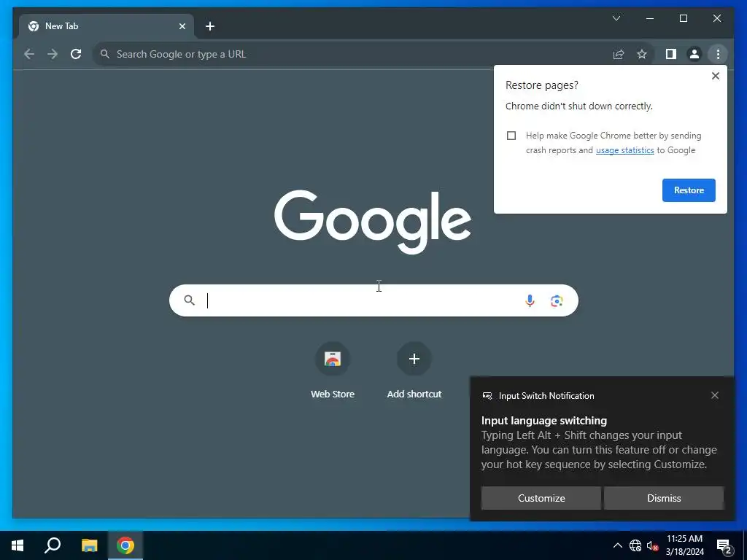This screenshot has height=560, width=747.
Task: Open a new tab with plus button
Action: 210,26
